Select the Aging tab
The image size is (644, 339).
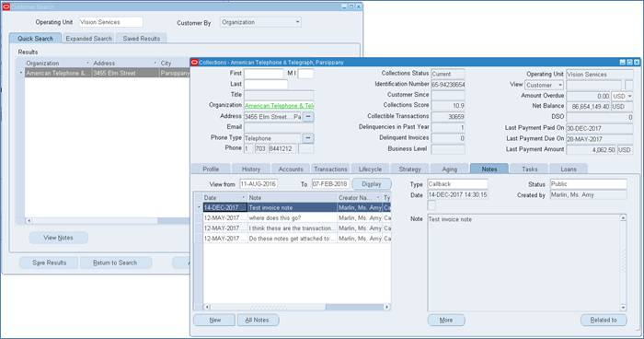[x=450, y=169]
